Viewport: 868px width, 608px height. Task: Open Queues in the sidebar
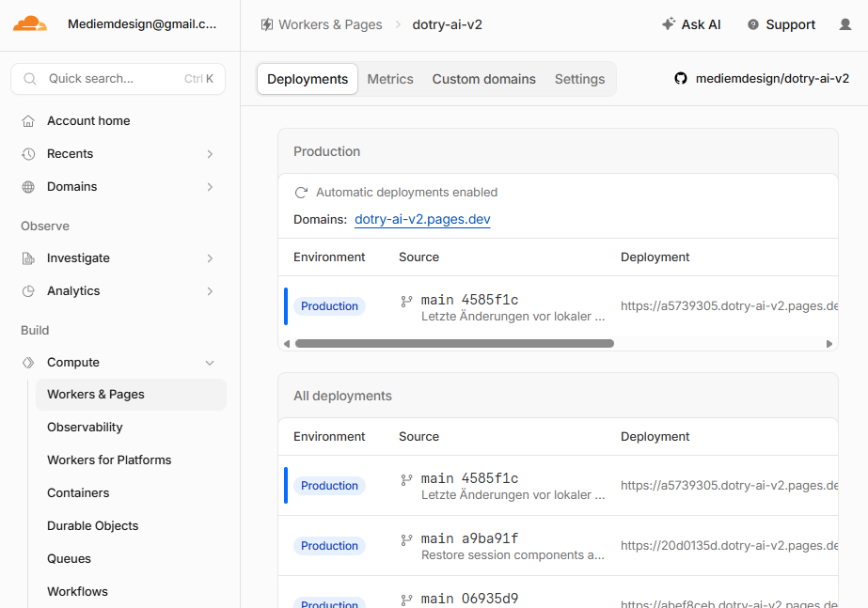69,559
